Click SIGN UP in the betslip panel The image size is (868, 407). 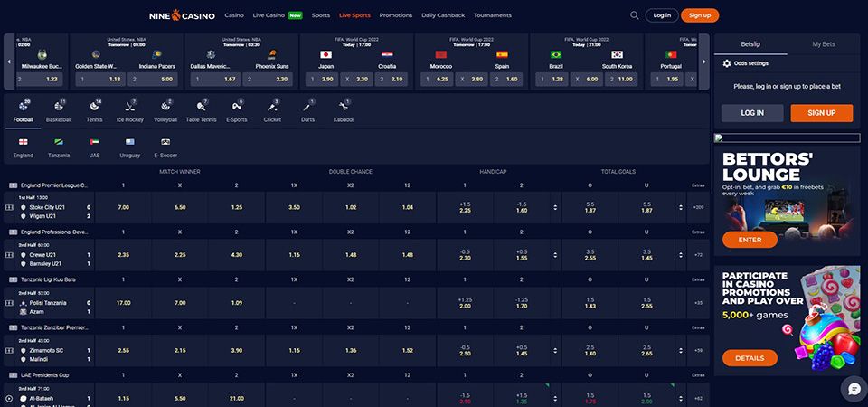click(822, 113)
